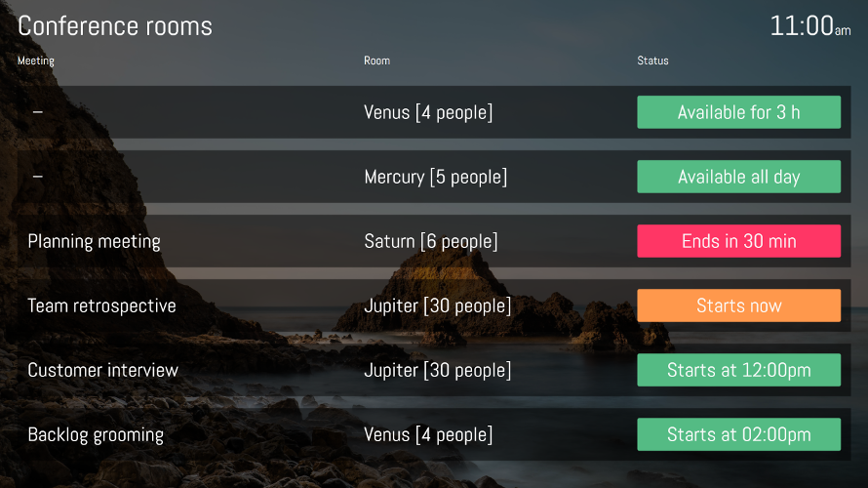Click Saturn [6 people] room
The width and height of the screenshot is (868, 488).
430,241
